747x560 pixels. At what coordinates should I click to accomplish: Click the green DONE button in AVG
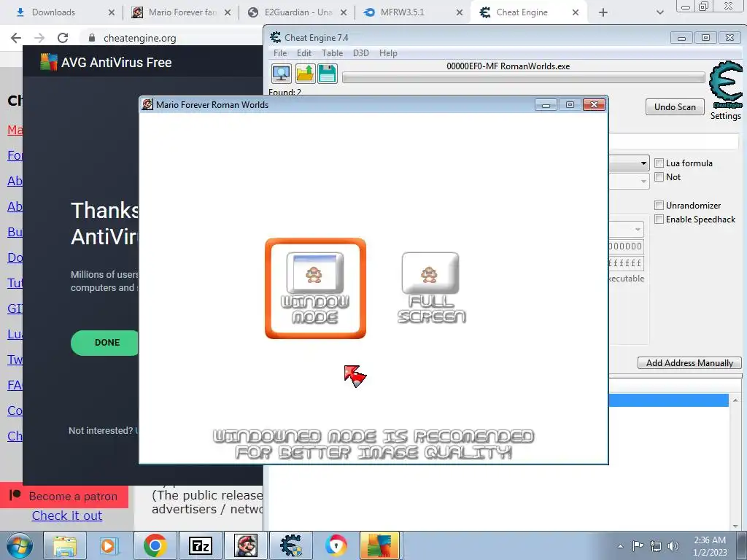point(106,343)
